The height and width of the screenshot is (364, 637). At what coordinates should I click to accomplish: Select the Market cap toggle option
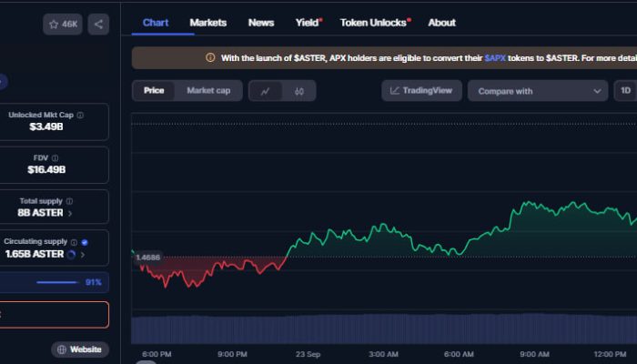click(x=208, y=91)
